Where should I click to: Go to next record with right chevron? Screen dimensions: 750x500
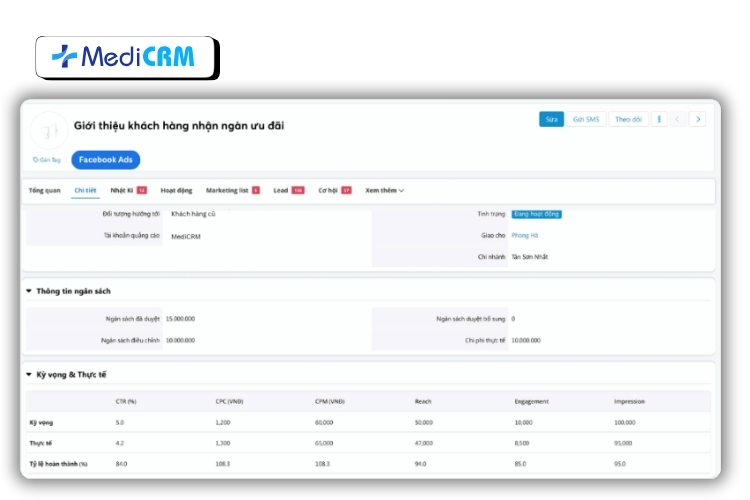coord(698,119)
